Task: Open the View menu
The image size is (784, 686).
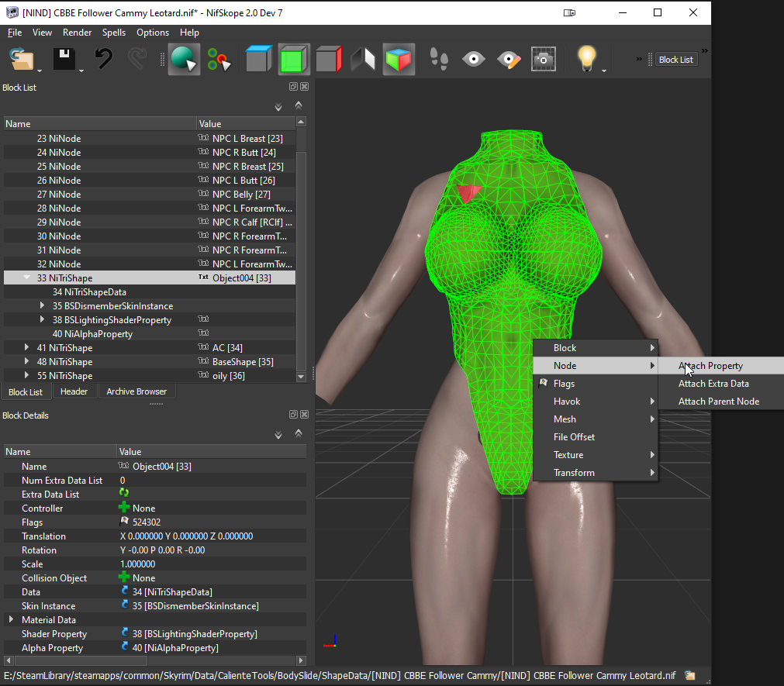Action: click(42, 33)
